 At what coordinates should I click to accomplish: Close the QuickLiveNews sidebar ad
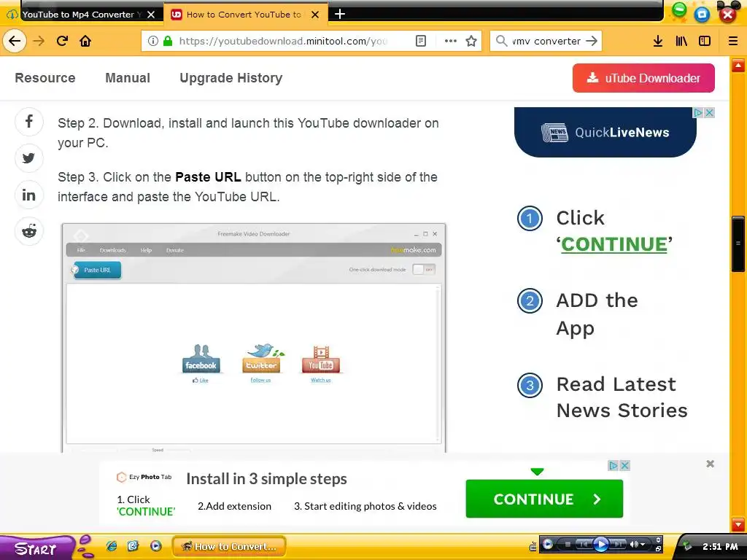[709, 113]
